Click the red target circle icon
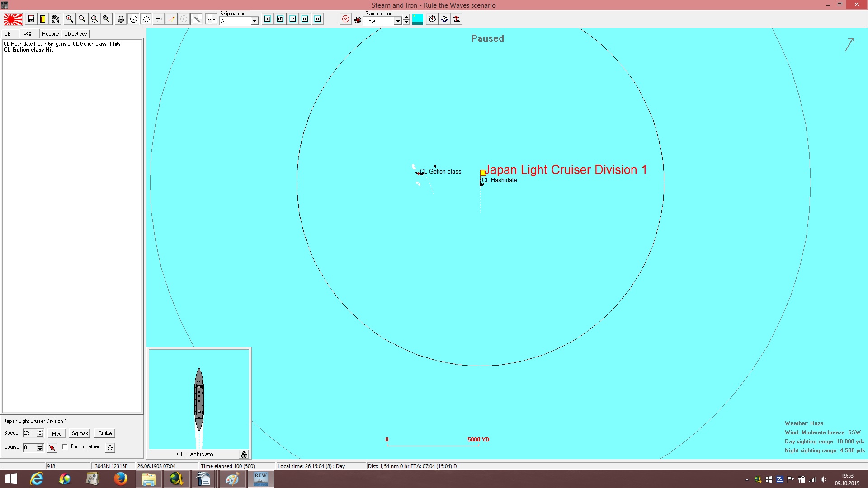868x488 pixels. click(x=345, y=19)
